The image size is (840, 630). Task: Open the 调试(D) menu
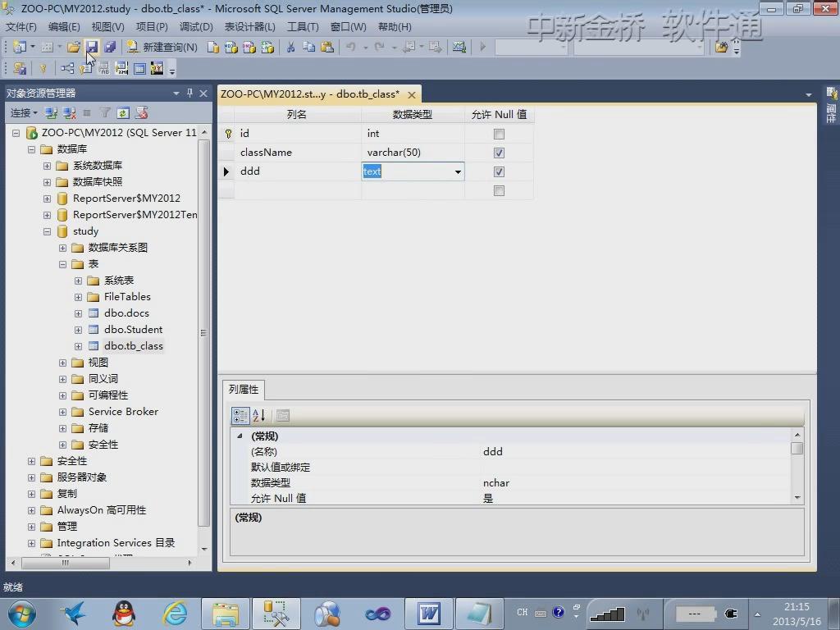[196, 27]
